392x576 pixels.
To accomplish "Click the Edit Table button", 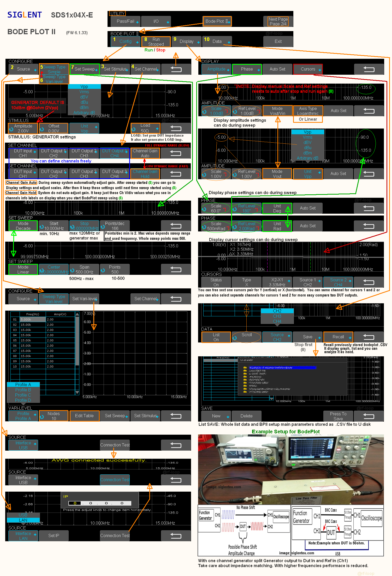I will 84,416.
